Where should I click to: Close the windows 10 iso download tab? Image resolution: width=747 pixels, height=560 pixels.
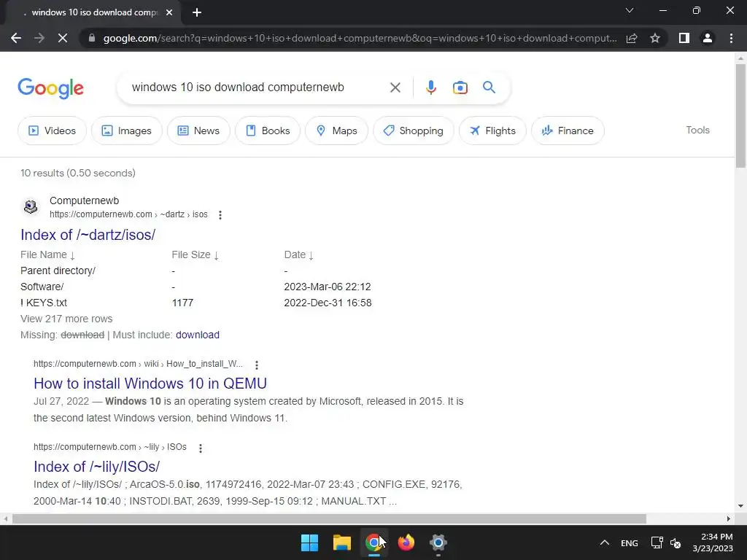pos(169,13)
